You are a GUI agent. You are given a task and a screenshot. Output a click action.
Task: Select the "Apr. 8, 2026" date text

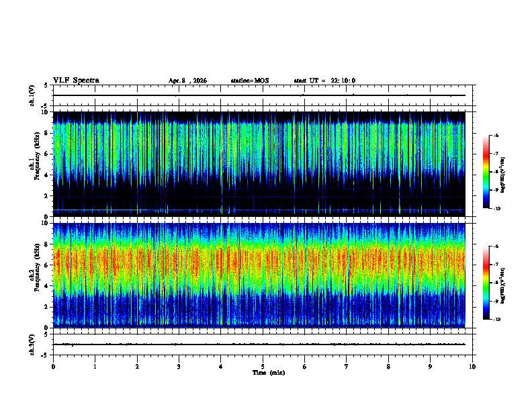point(187,81)
